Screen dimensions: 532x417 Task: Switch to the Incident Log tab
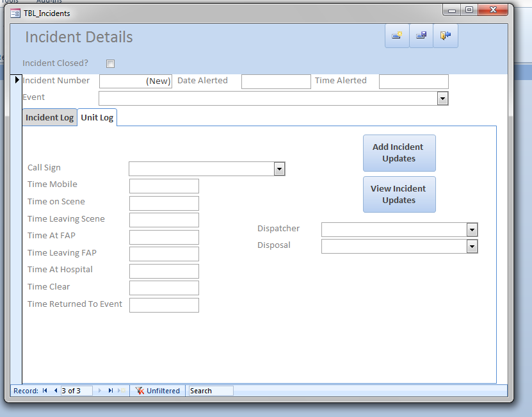coord(49,117)
